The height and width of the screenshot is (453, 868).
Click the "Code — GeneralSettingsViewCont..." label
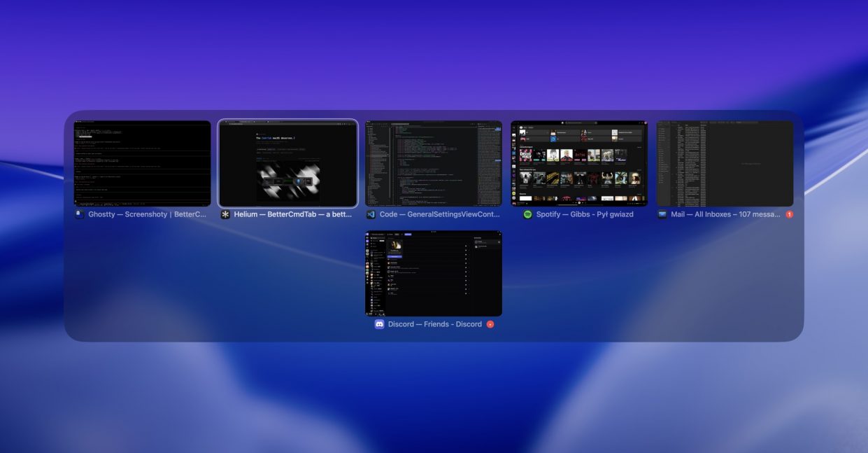click(439, 214)
